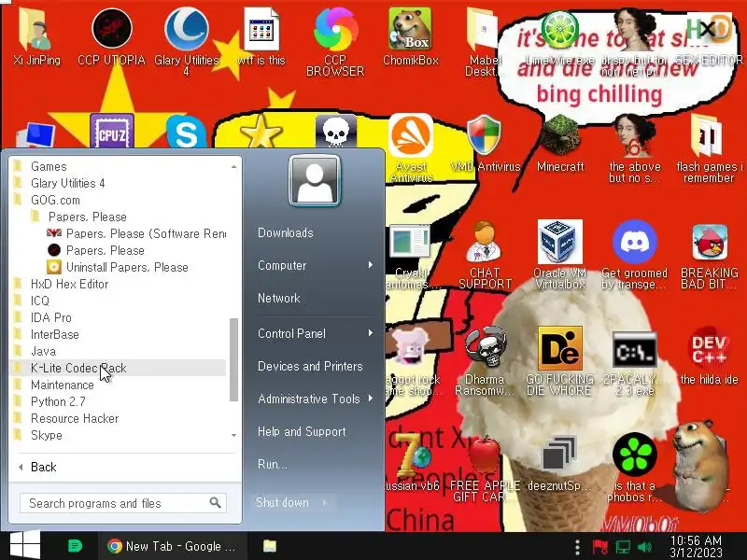Open Downloads from Start menu
Image resolution: width=747 pixels, height=560 pixels.
pyautogui.click(x=286, y=232)
